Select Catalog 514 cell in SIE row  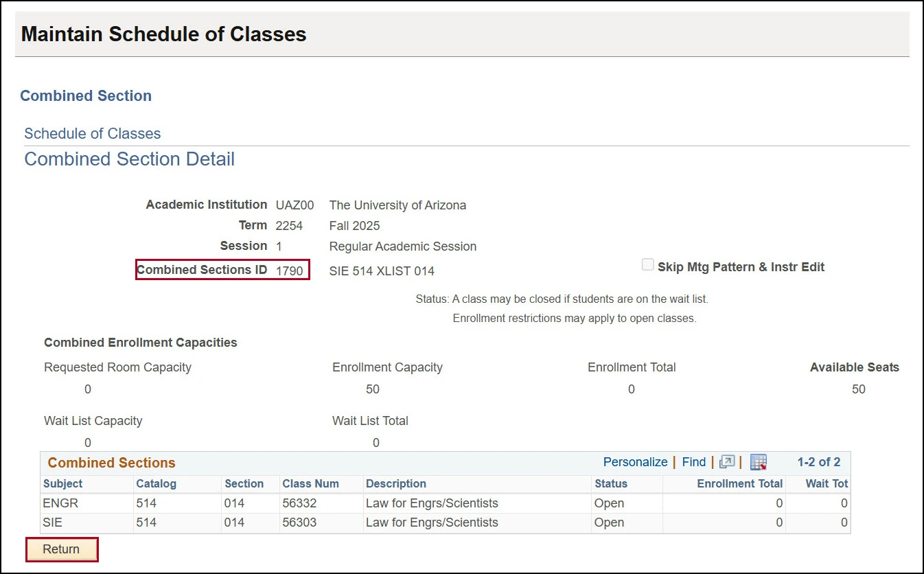146,523
